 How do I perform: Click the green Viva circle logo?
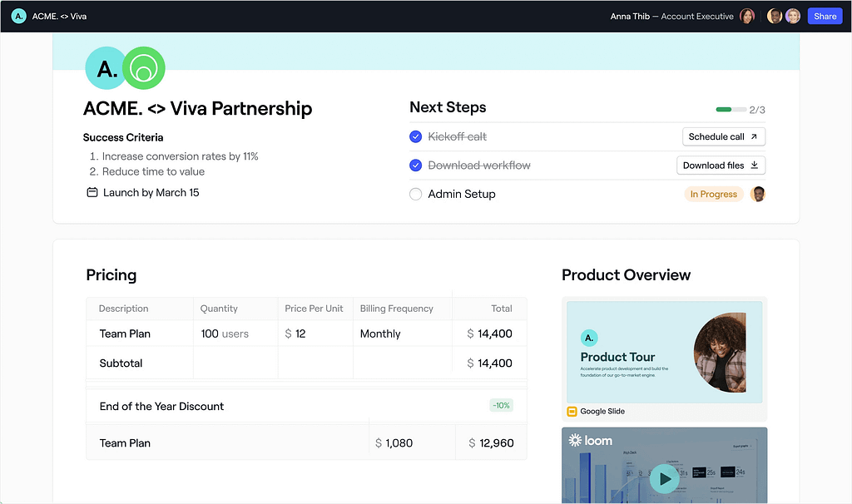point(143,68)
